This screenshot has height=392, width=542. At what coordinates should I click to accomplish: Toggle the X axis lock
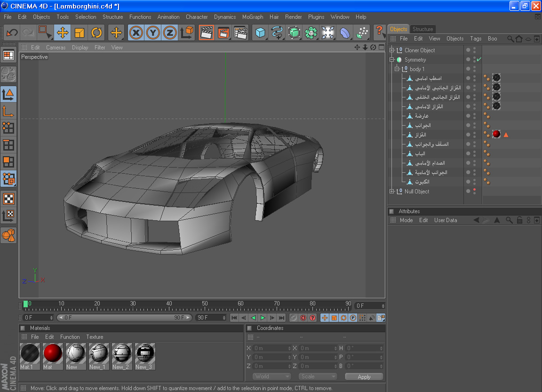[x=136, y=33]
